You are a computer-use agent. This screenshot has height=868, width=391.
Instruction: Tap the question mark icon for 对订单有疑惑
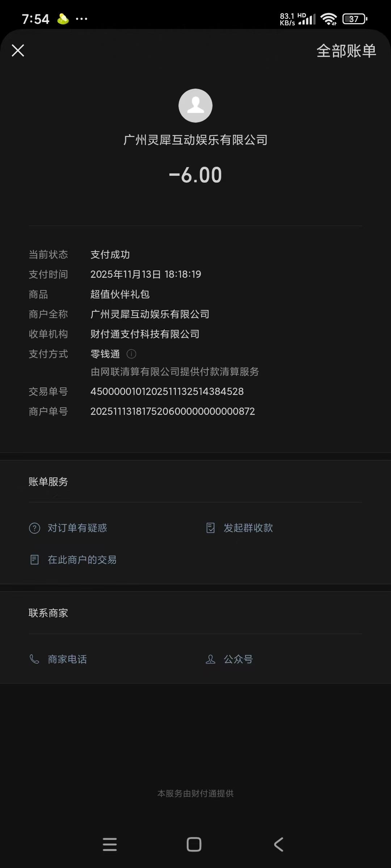[34, 528]
